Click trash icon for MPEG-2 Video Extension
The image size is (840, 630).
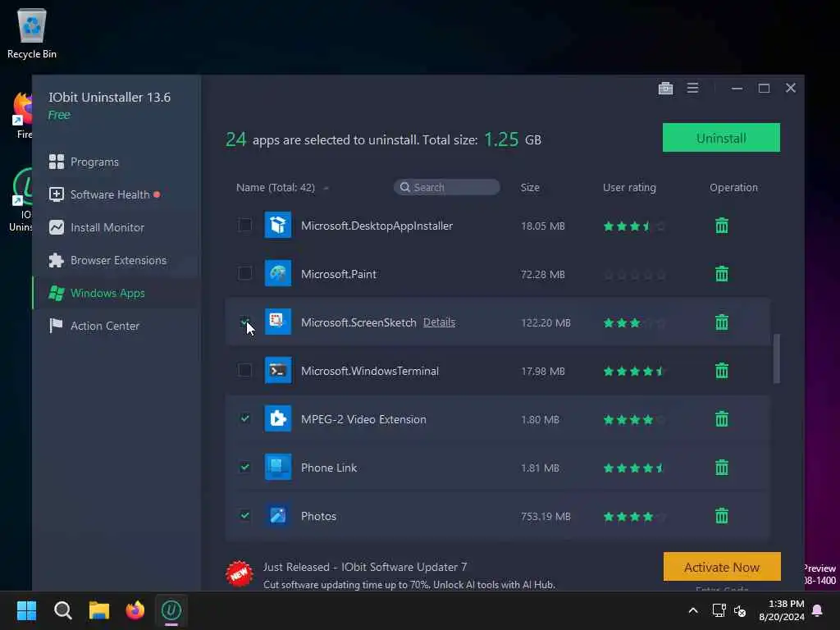click(x=722, y=419)
